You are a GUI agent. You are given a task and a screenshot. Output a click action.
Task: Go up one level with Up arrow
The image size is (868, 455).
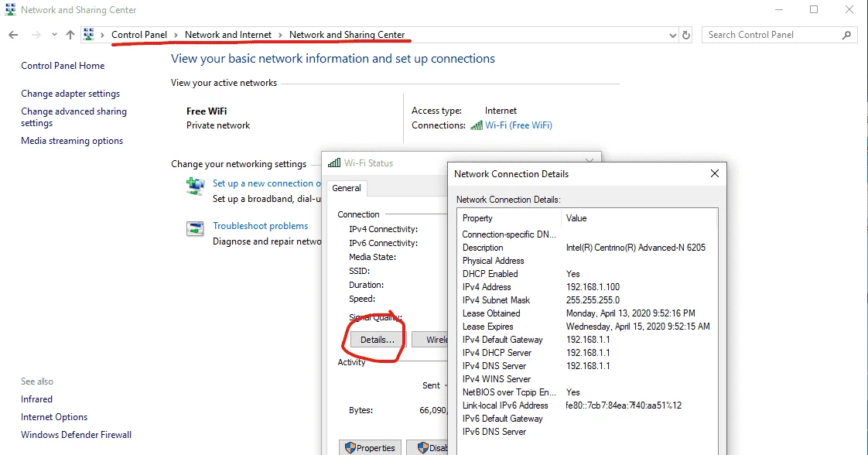click(70, 35)
